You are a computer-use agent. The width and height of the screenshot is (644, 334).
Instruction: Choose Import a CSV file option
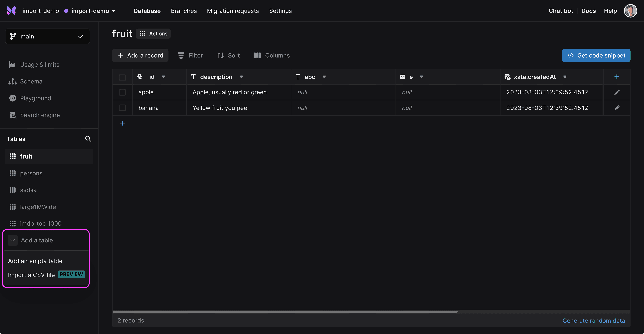tap(31, 275)
